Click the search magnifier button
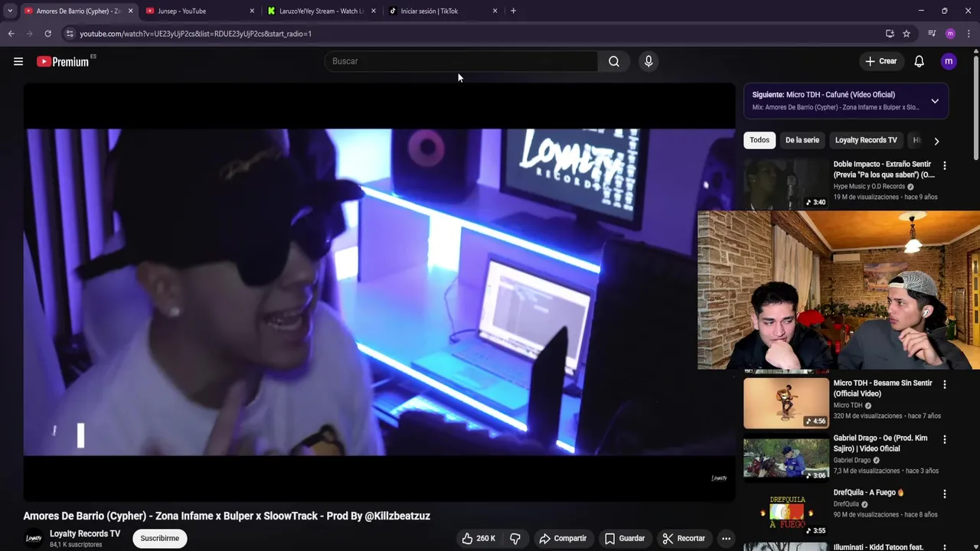Screen dimensions: 980x551 pos(614,61)
